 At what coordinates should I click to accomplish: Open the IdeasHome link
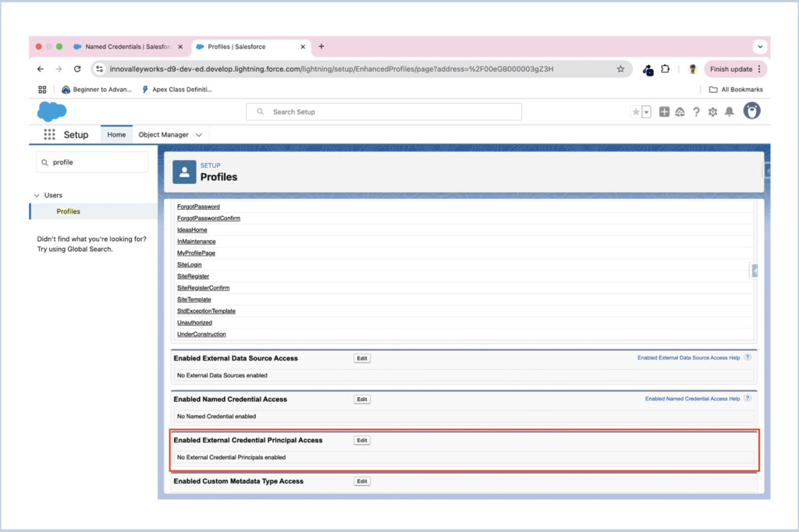click(192, 230)
